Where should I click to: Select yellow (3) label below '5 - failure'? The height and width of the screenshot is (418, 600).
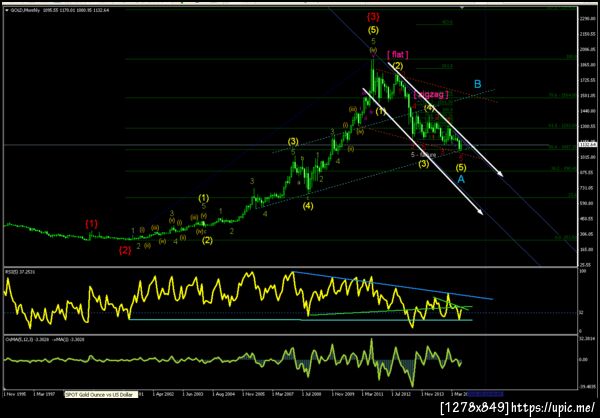pos(424,165)
